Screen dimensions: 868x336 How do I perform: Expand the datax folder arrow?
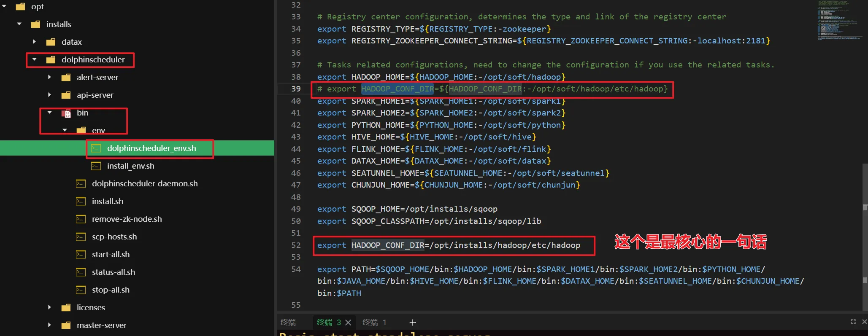pyautogui.click(x=35, y=42)
